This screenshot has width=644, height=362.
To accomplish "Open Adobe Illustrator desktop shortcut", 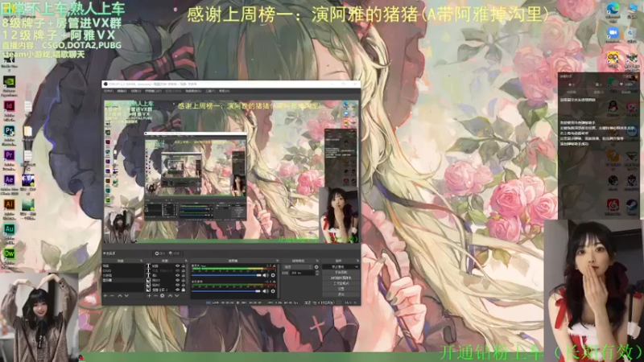I will coord(9,205).
